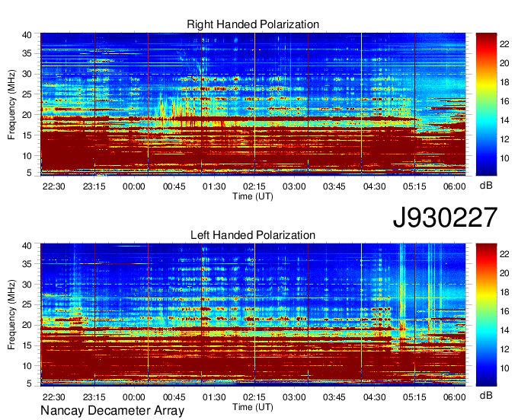Click 'Frequency (MHz)' label on Left Handed plot
Image resolution: width=518 pixels, height=420 pixels.
11,315
